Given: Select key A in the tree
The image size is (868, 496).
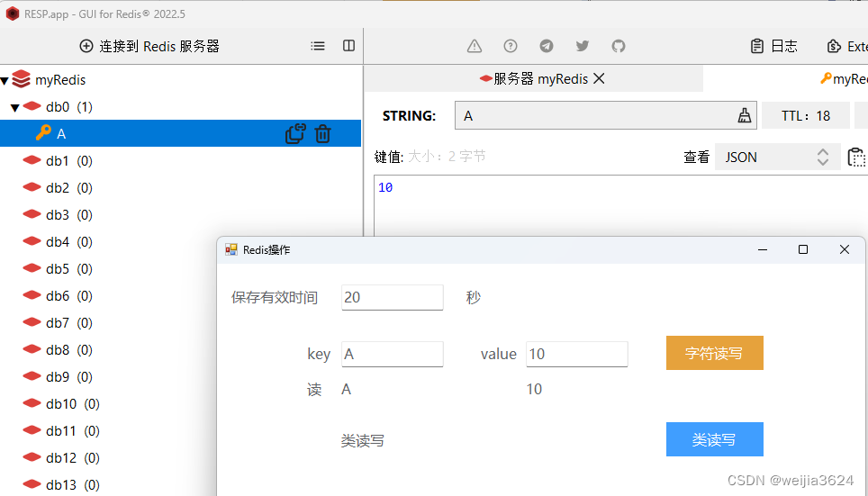Looking at the screenshot, I should (x=180, y=133).
